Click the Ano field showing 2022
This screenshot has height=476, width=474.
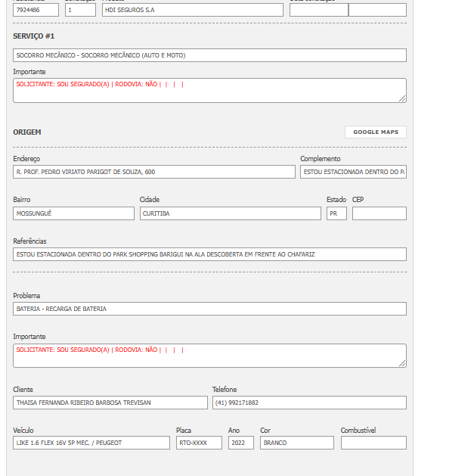pyautogui.click(x=240, y=443)
